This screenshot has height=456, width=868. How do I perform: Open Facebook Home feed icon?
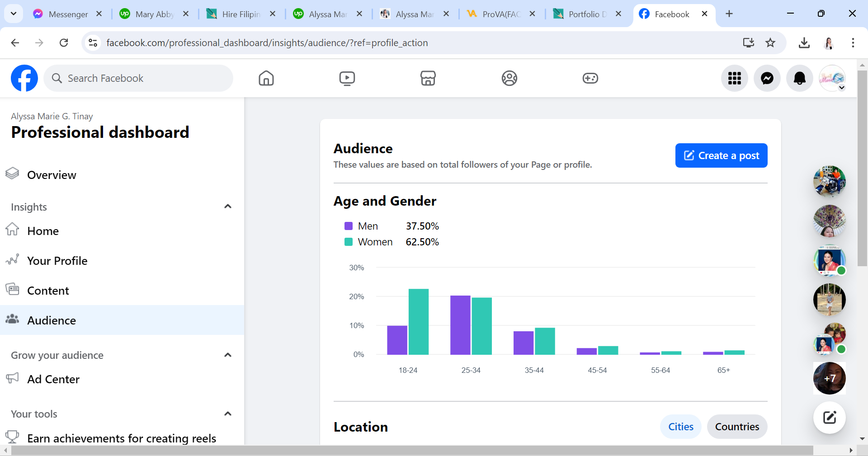tap(266, 78)
